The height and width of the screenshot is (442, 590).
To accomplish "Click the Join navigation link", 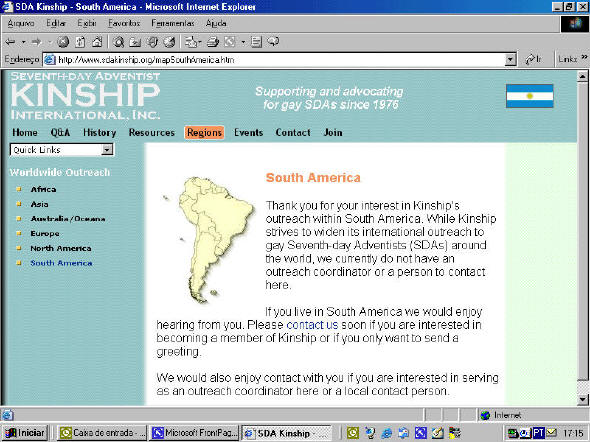I will pos(333,132).
